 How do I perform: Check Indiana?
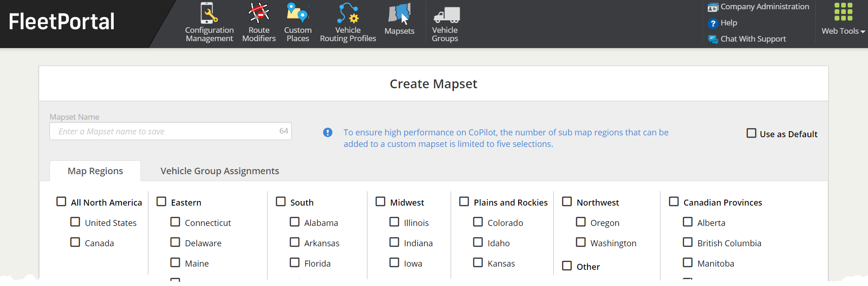point(394,242)
